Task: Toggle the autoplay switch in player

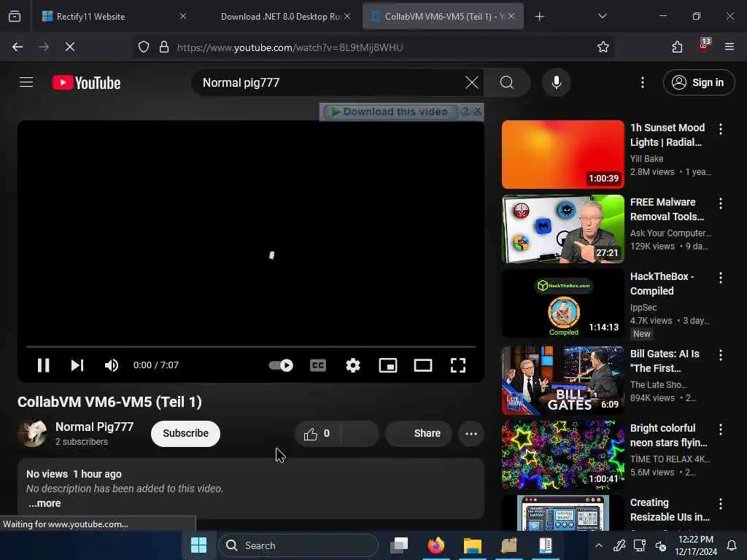Action: pyautogui.click(x=281, y=365)
